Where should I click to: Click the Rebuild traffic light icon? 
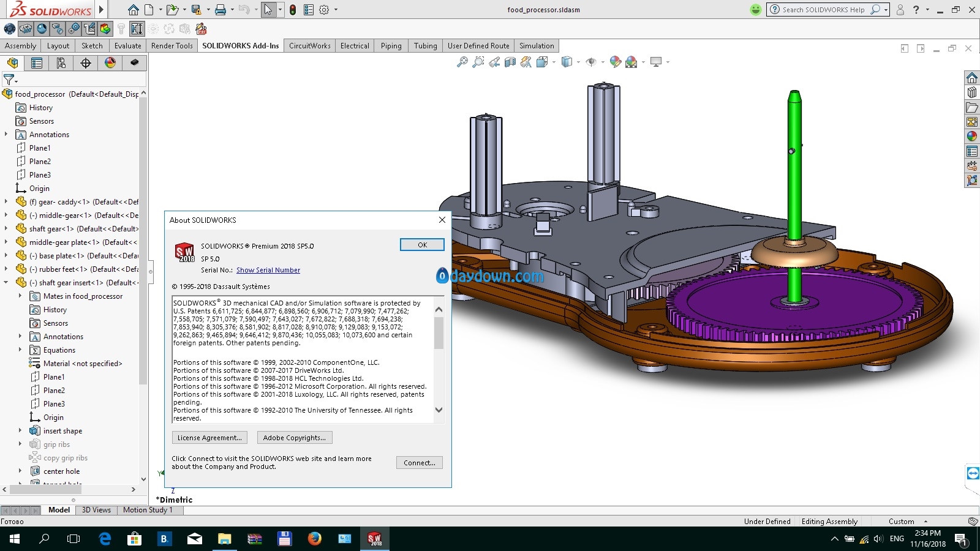point(293,10)
